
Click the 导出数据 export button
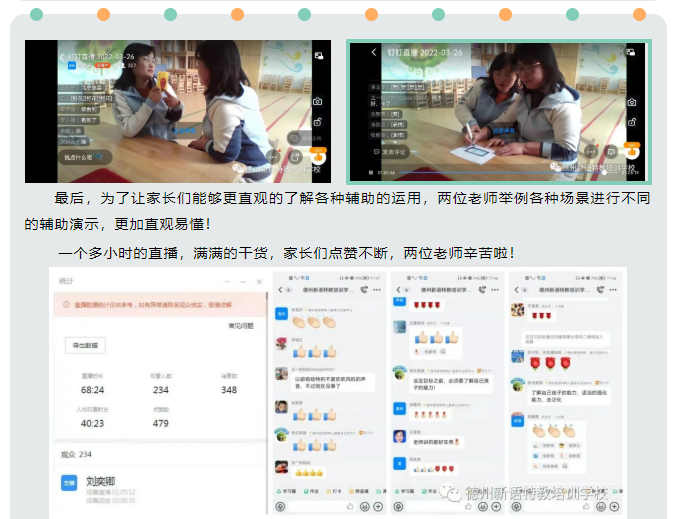coord(85,345)
